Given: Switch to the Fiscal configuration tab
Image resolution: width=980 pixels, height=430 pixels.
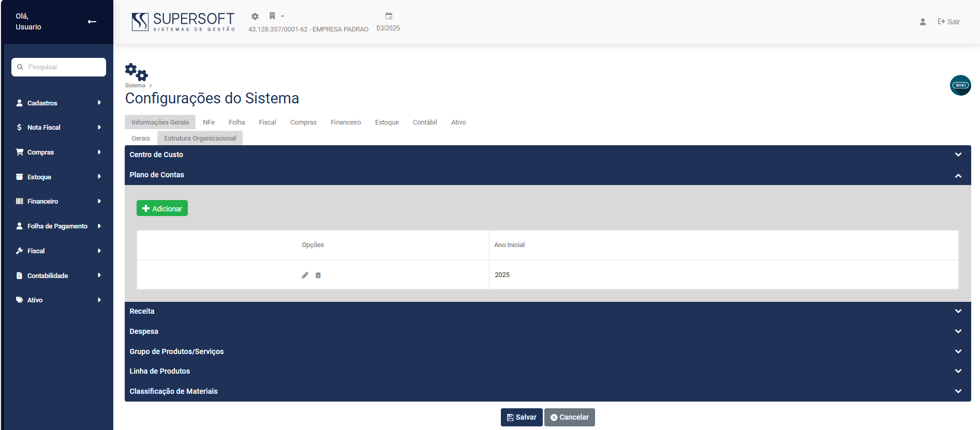Looking at the screenshot, I should 268,122.
